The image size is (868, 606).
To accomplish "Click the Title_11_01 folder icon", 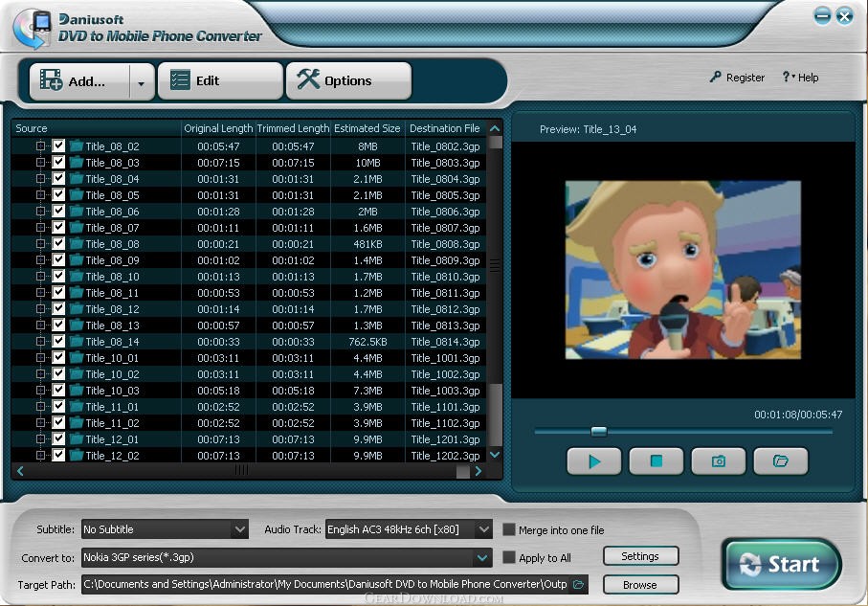I will point(77,407).
